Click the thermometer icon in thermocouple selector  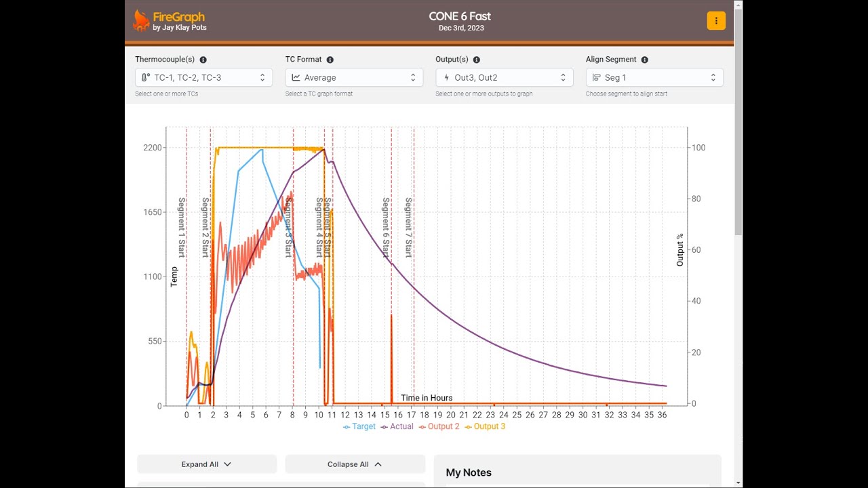coord(146,77)
